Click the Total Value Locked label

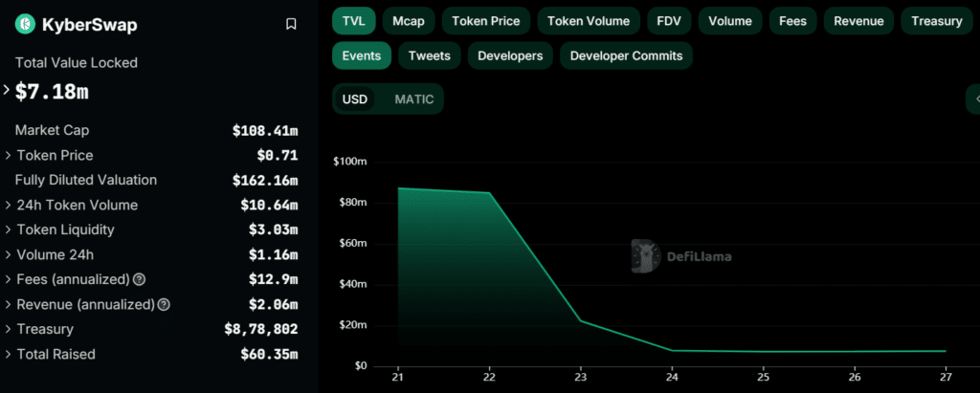click(x=77, y=62)
